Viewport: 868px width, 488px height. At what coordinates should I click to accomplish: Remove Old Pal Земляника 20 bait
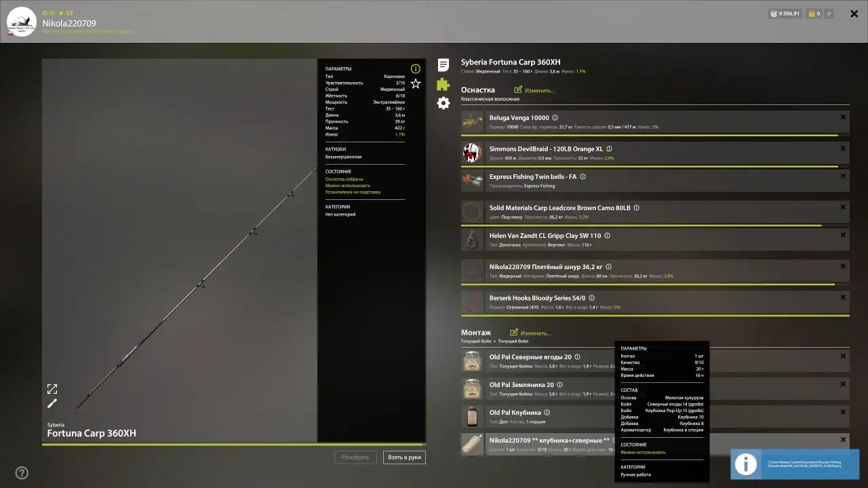pos(843,384)
